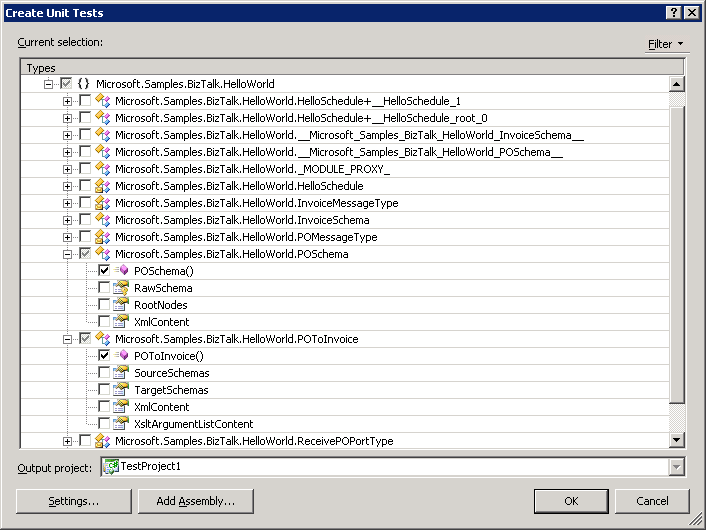Click the class icon beside HelloWorld.POSchema

pos(103,254)
